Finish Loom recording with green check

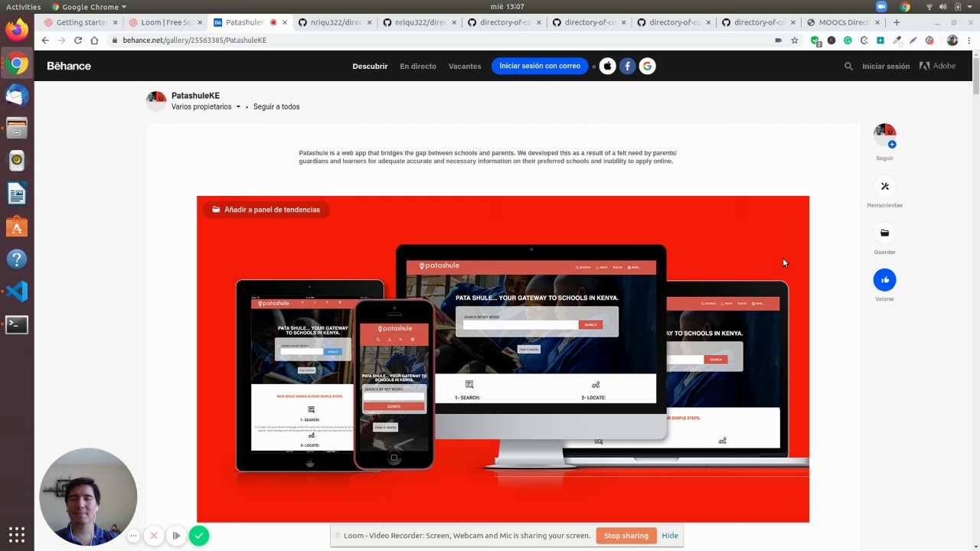click(199, 536)
